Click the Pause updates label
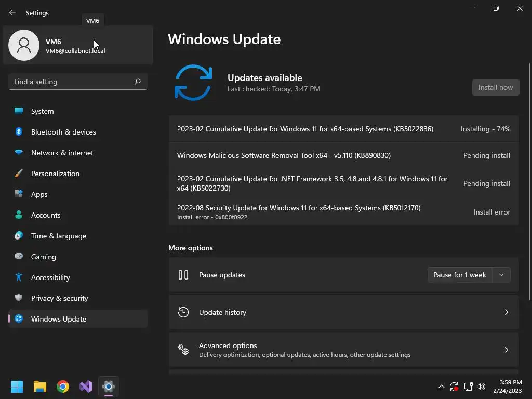This screenshot has width=532, height=399. (x=222, y=275)
